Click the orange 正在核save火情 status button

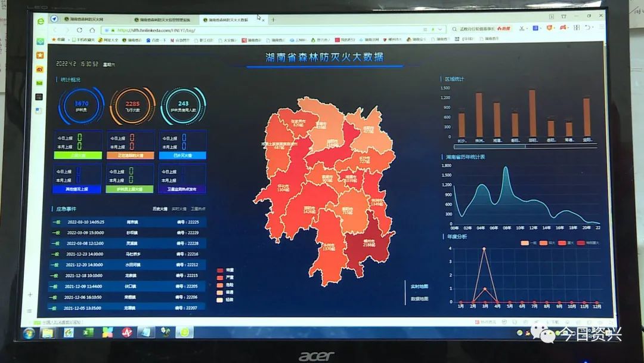[131, 155]
